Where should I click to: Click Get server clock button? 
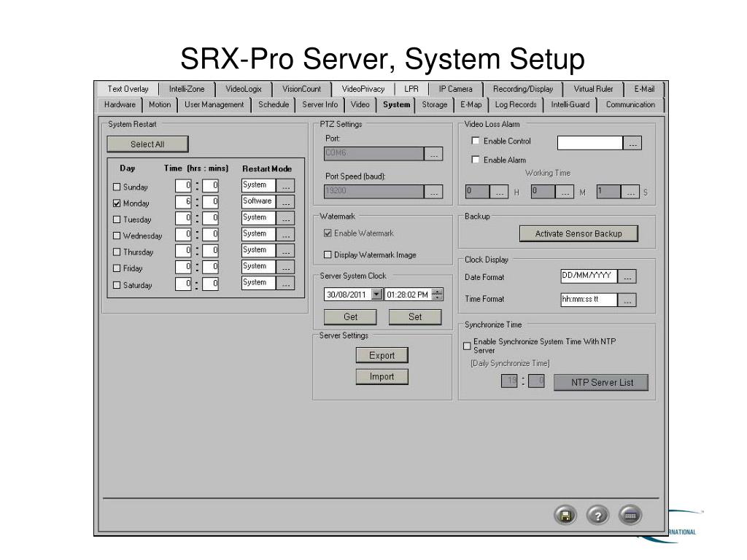pos(350,316)
